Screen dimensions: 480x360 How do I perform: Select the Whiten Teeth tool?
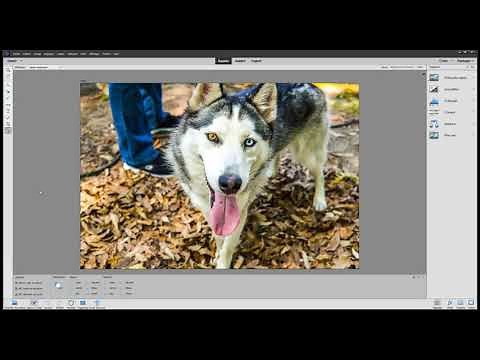[8, 98]
